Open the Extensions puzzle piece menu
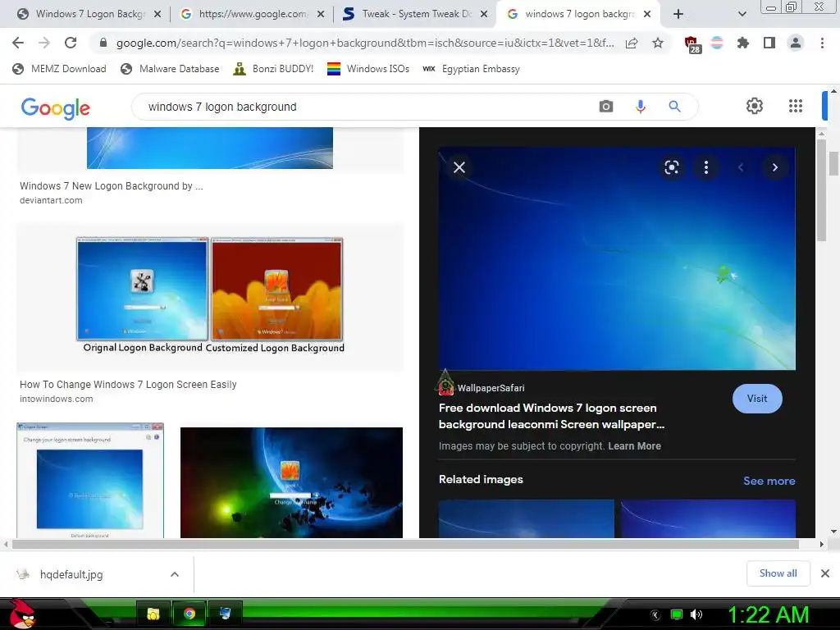This screenshot has height=630, width=840. pyautogui.click(x=743, y=43)
